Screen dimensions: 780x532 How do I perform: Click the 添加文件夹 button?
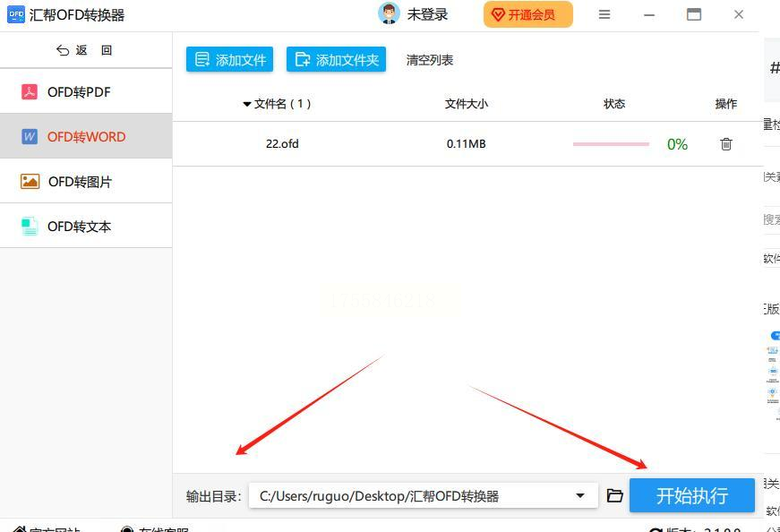[337, 60]
